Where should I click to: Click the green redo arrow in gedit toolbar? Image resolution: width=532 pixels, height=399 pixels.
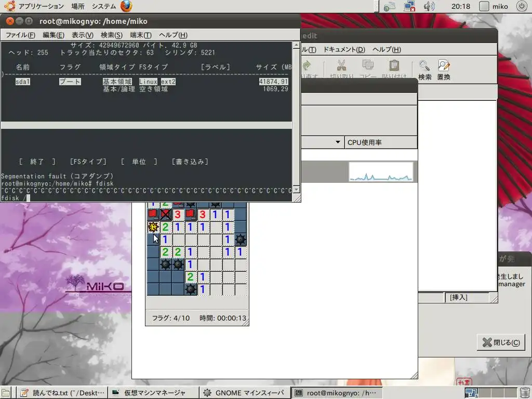pos(307,65)
